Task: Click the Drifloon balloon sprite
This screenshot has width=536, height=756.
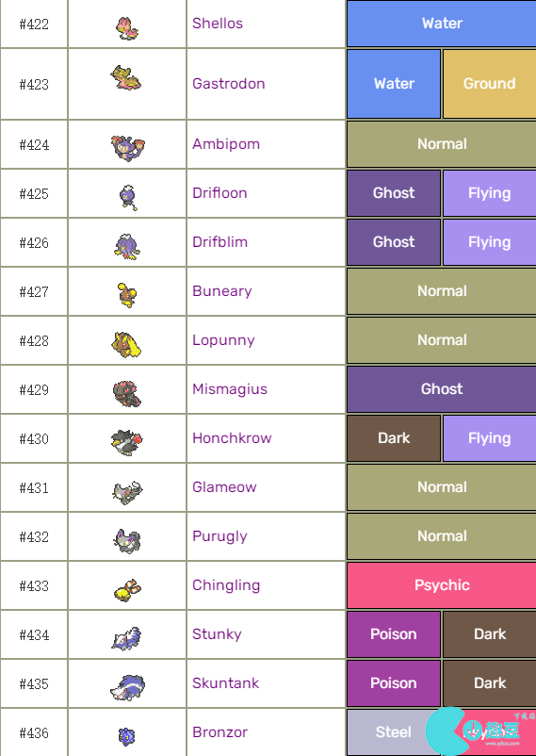Action: [x=128, y=197]
